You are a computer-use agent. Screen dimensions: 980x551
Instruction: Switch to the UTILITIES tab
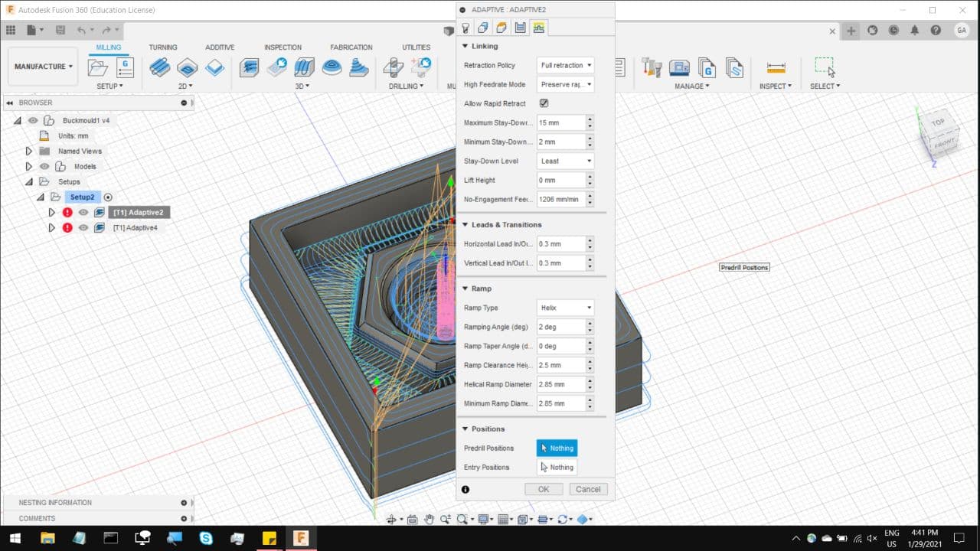point(416,47)
